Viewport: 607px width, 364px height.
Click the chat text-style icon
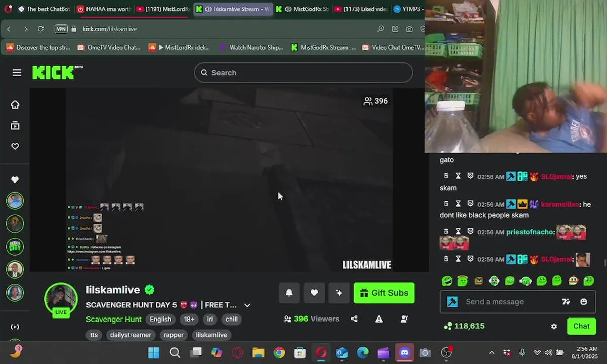tap(566, 302)
